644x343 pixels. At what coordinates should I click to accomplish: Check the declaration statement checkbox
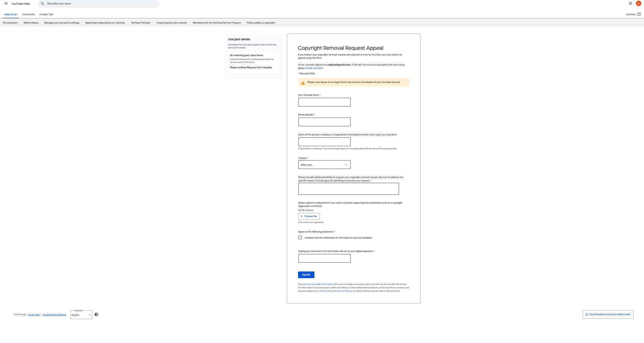tap(300, 238)
